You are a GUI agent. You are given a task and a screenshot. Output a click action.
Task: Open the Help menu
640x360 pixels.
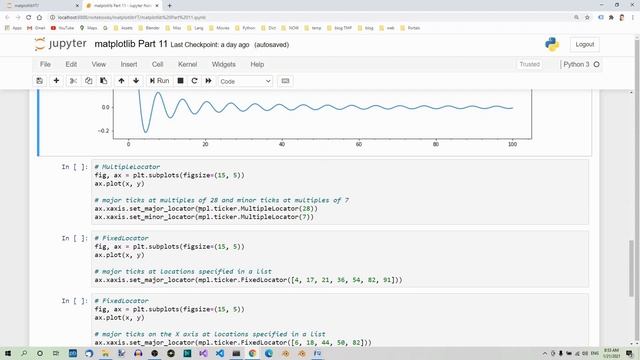pyautogui.click(x=257, y=64)
